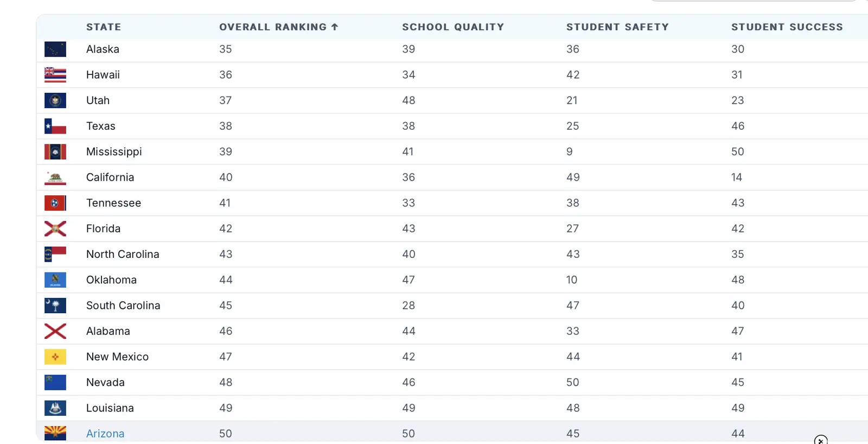This screenshot has width=868, height=444.
Task: Open the Arizona state link
Action: tap(105, 434)
